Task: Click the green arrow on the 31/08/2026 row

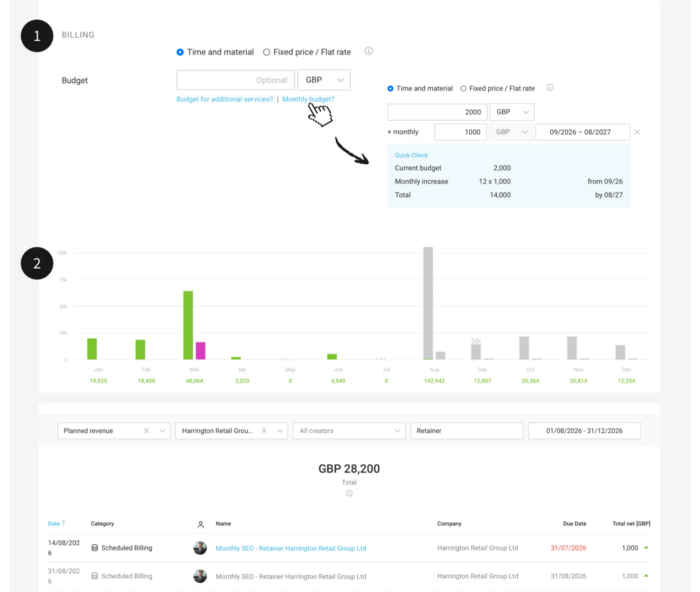Action: 646,576
